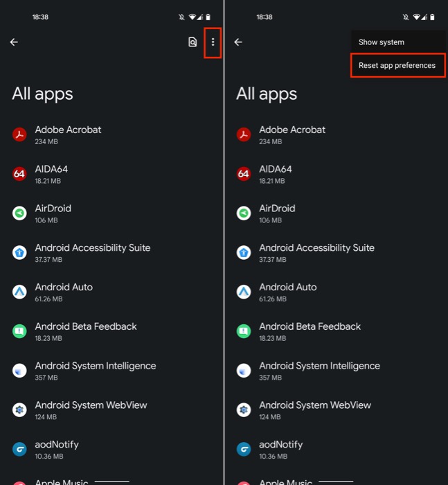Tap the AIDA64 icon in the left screen

pyautogui.click(x=19, y=174)
